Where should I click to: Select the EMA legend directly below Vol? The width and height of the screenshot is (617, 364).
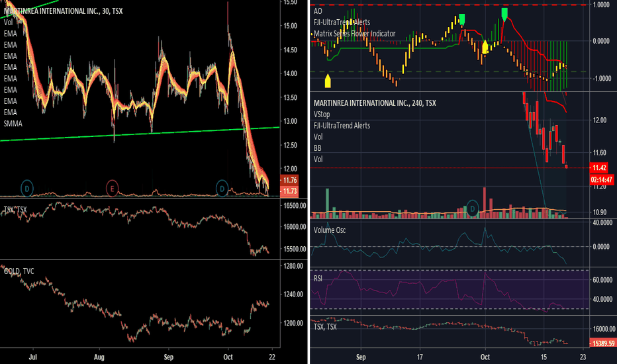tap(10, 34)
